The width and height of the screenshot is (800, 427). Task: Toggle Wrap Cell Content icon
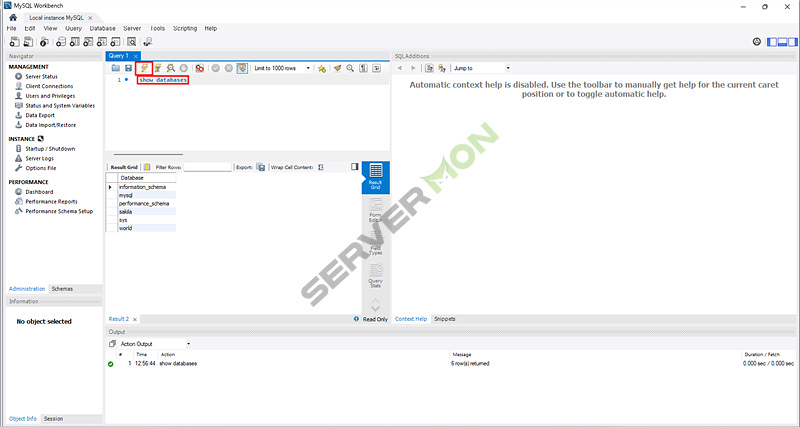tap(320, 167)
